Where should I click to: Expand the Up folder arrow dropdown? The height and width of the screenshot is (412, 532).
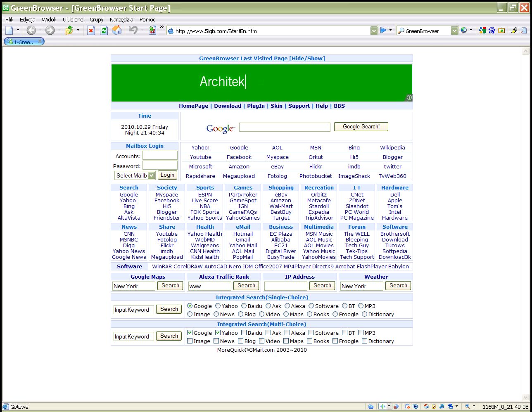(78, 30)
